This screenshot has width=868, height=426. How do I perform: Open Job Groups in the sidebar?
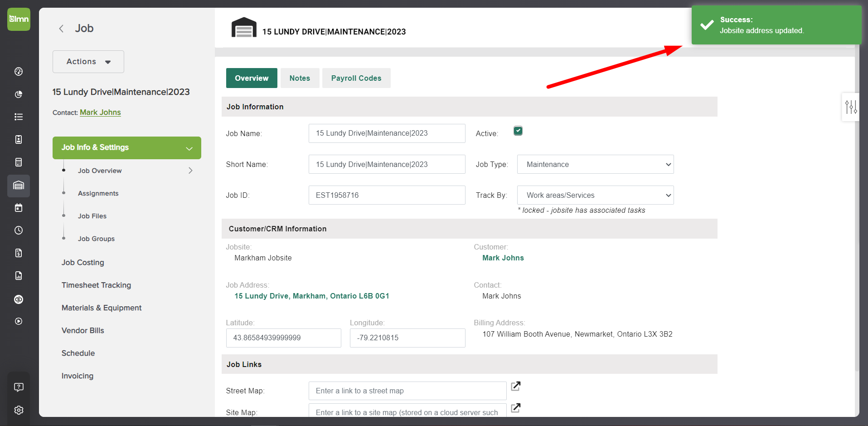coord(96,239)
